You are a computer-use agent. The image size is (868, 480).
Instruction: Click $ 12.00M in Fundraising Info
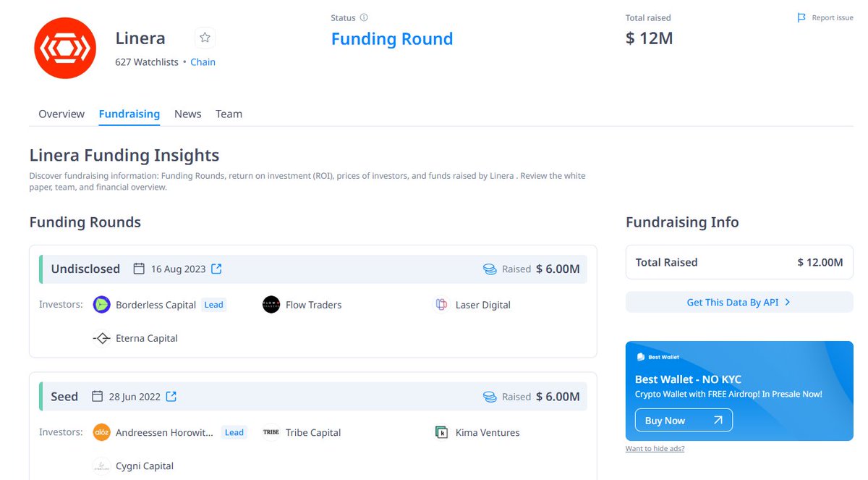click(820, 262)
